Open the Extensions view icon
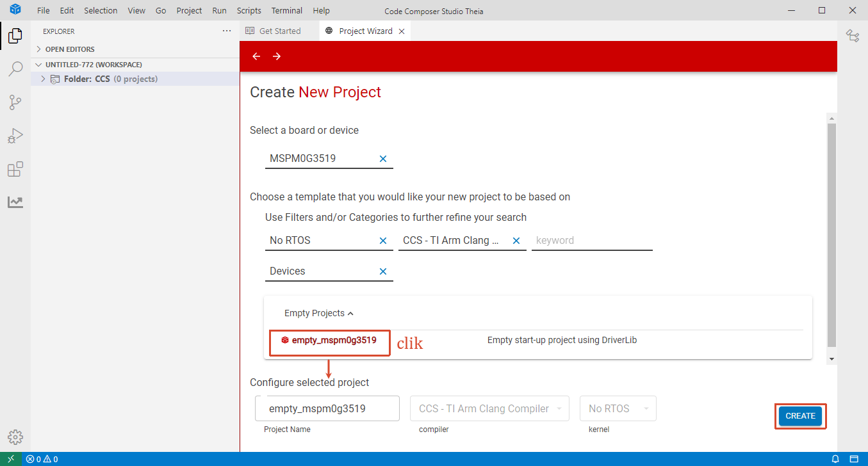The width and height of the screenshot is (868, 466). (x=15, y=169)
